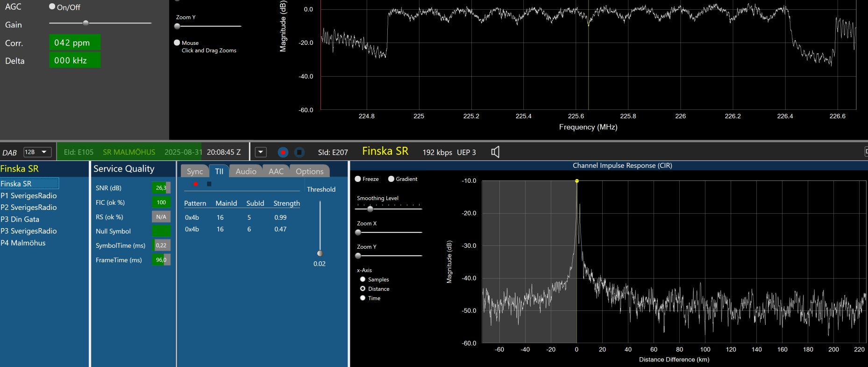
Task: Click the Smoothing Level slider handle
Action: 370,209
